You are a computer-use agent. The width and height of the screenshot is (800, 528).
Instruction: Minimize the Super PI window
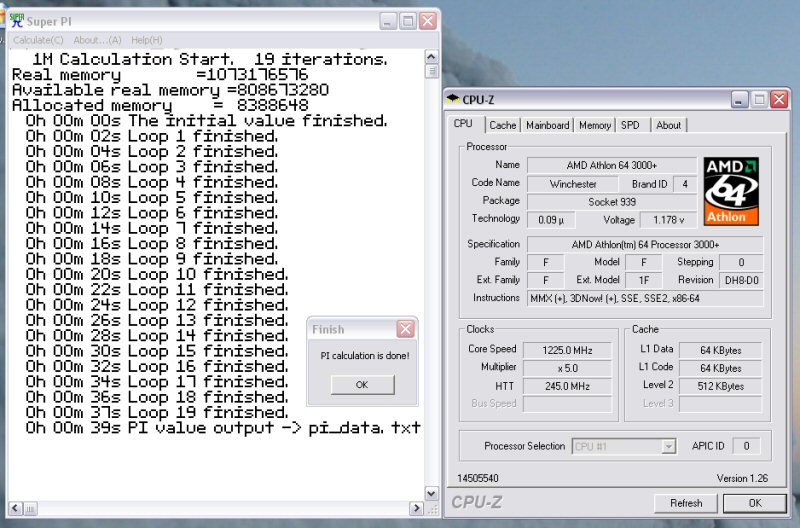(x=388, y=21)
